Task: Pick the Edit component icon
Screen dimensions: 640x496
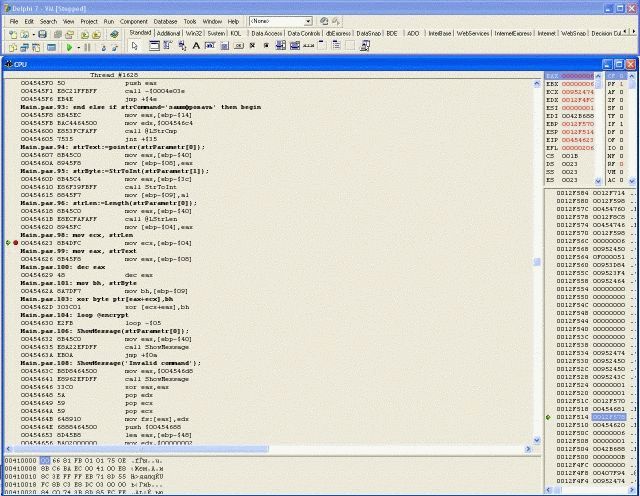Action: pyautogui.click(x=210, y=46)
